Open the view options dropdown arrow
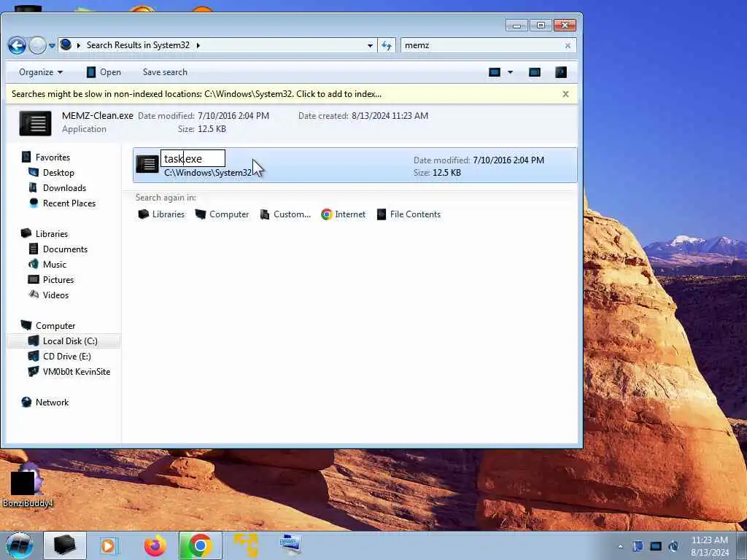Viewport: 747px width, 560px height. click(510, 72)
